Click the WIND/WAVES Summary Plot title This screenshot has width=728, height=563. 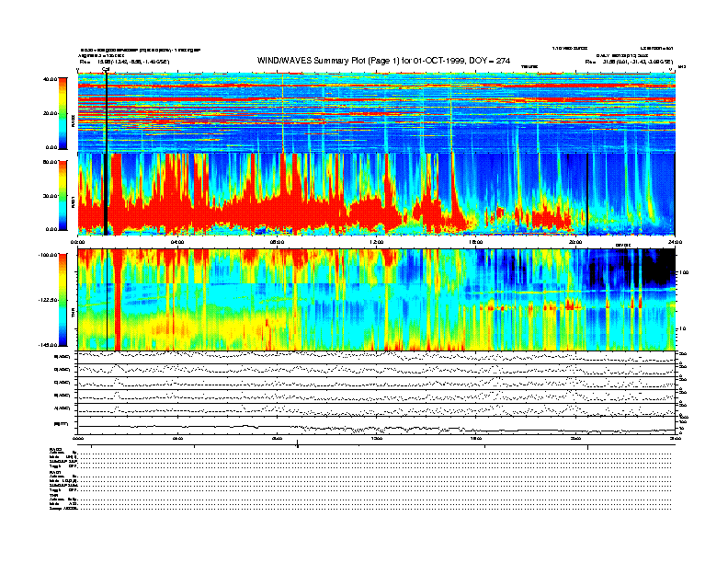point(383,61)
